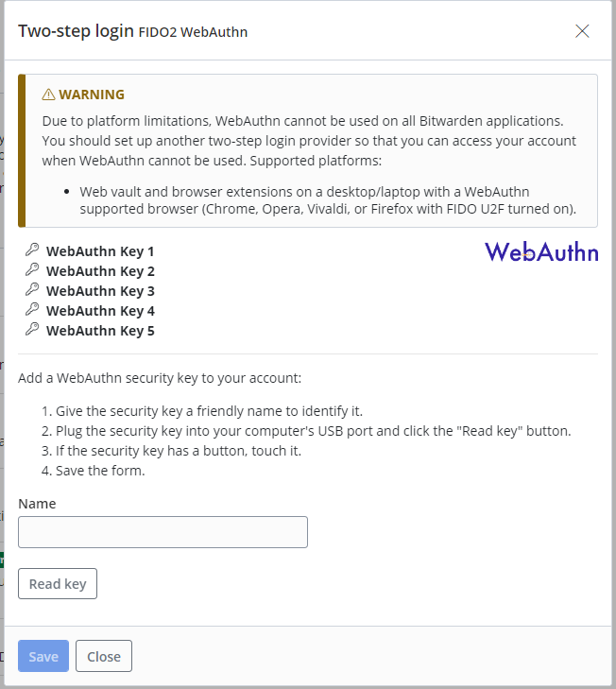Select the WebAuthn Key 4 label

(x=100, y=311)
